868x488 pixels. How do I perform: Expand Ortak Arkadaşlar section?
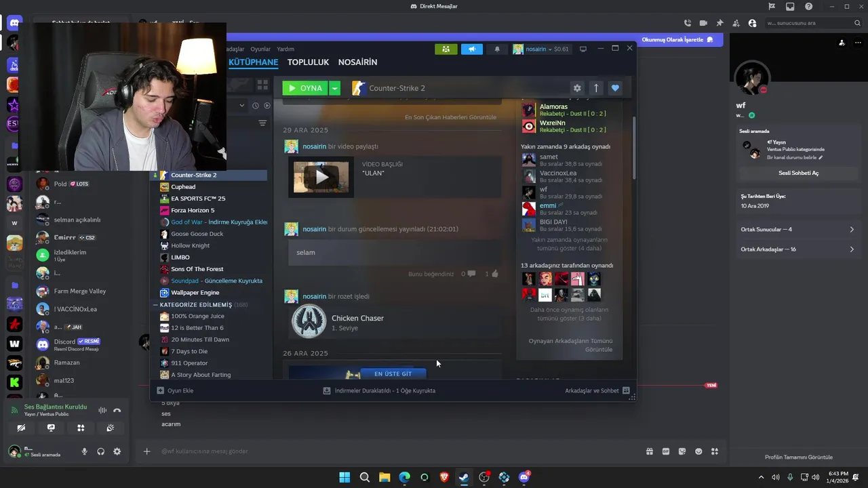[797, 249]
